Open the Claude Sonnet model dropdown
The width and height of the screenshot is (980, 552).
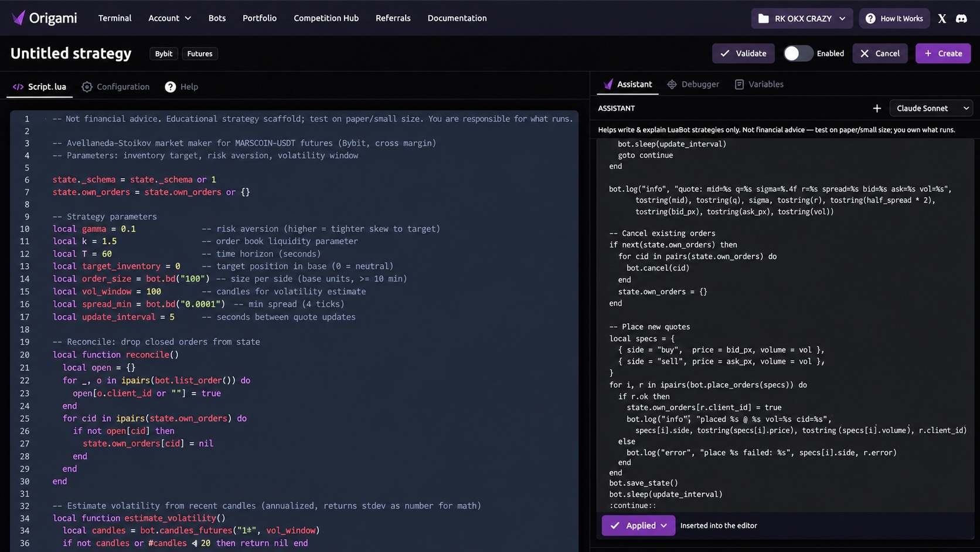click(x=931, y=109)
